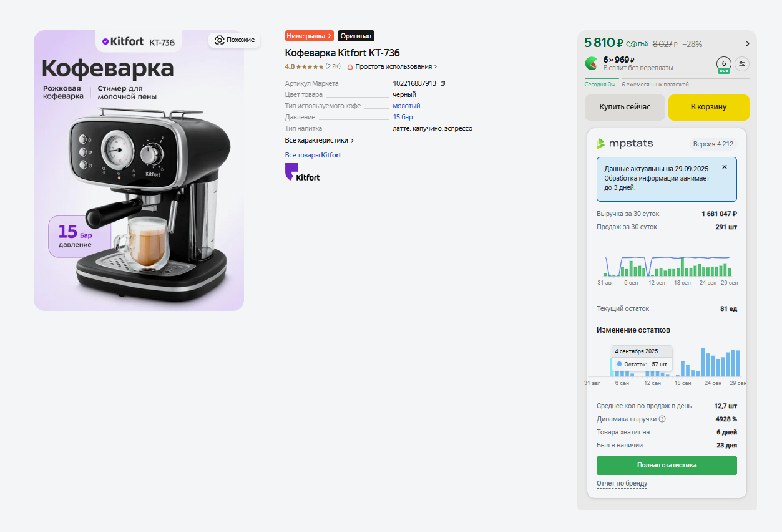The width and height of the screenshot is (782, 532).
Task: Close the data relevance notice
Action: (x=725, y=167)
